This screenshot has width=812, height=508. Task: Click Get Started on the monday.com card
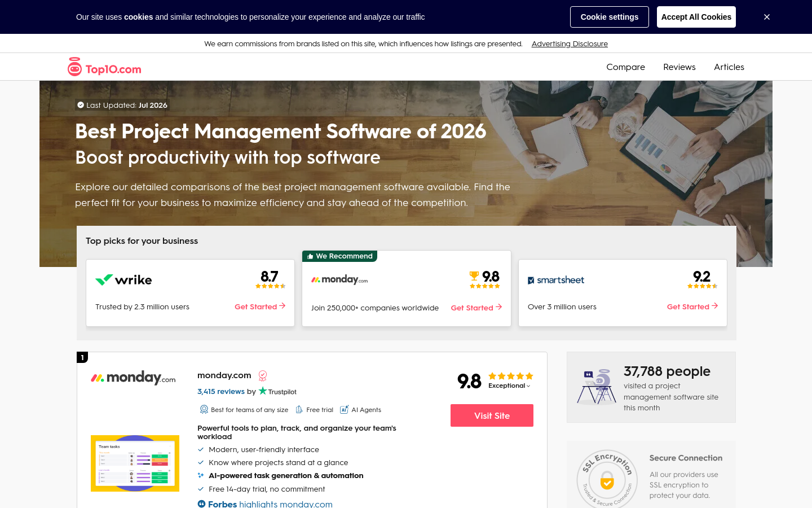[x=476, y=308]
